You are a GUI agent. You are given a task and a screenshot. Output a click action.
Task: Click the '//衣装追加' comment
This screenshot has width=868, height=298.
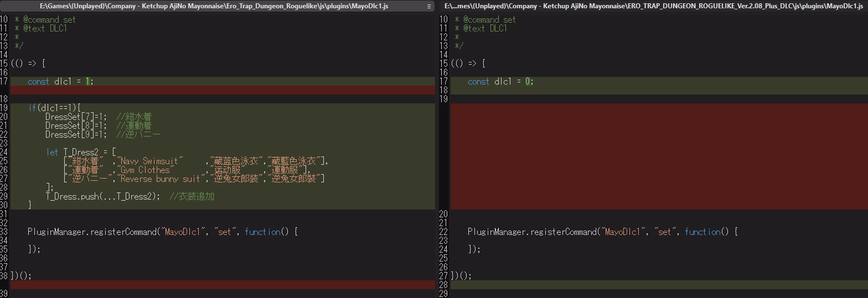(x=192, y=196)
